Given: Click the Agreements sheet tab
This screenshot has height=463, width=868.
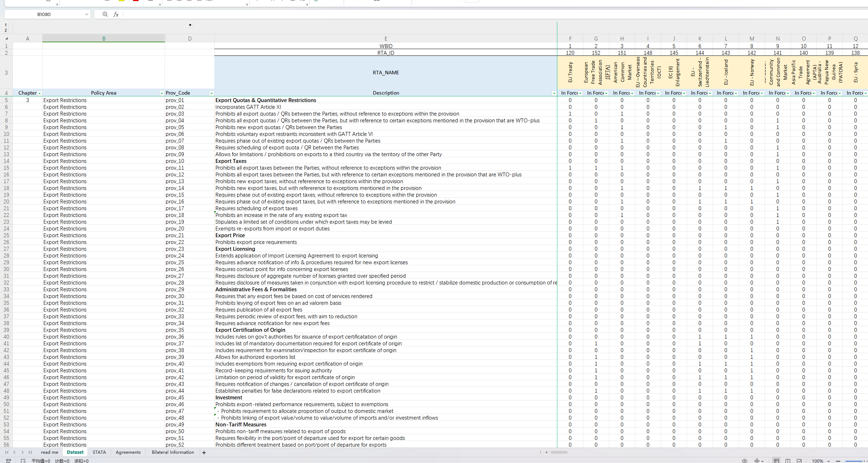Looking at the screenshot, I should click(128, 452).
